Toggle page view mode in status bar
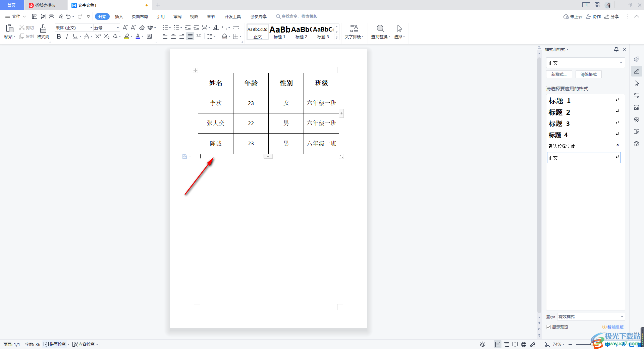This screenshot has height=349, width=644. click(498, 344)
